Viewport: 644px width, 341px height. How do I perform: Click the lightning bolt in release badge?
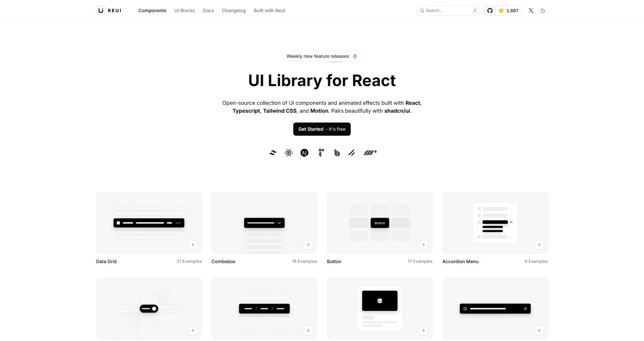(355, 56)
